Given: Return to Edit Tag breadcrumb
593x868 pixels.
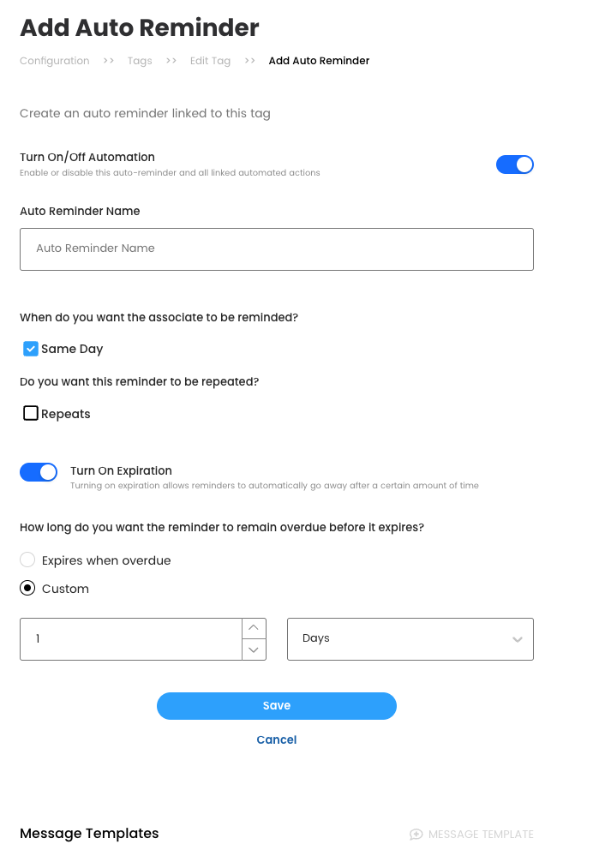Looking at the screenshot, I should point(210,61).
